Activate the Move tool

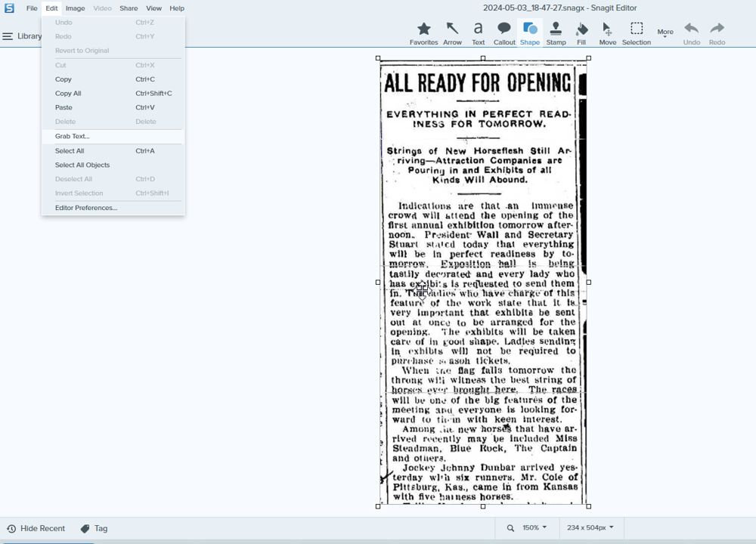[x=607, y=31]
